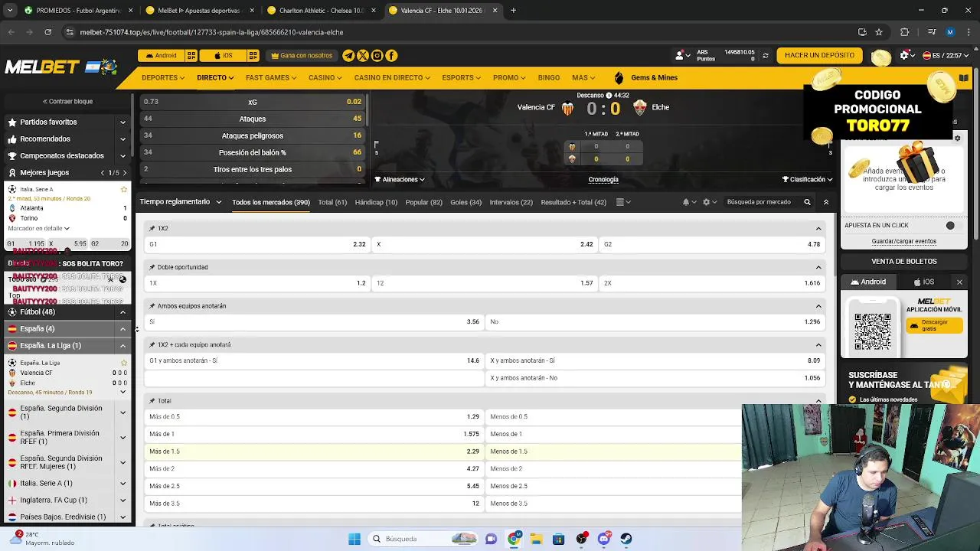Expand Italia. Serie A (1) league

pos(122,484)
